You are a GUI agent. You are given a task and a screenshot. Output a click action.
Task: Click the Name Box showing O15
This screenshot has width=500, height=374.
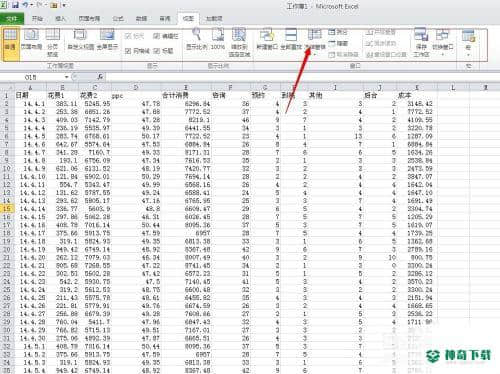point(32,77)
